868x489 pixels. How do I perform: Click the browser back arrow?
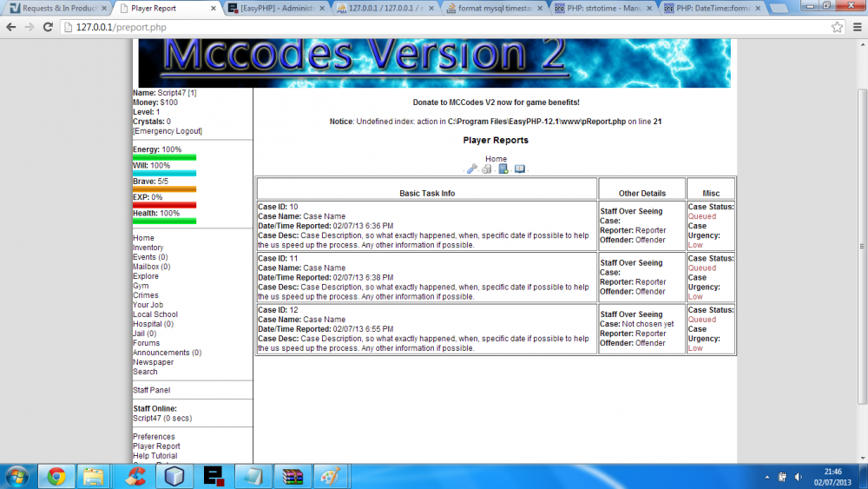(x=11, y=27)
